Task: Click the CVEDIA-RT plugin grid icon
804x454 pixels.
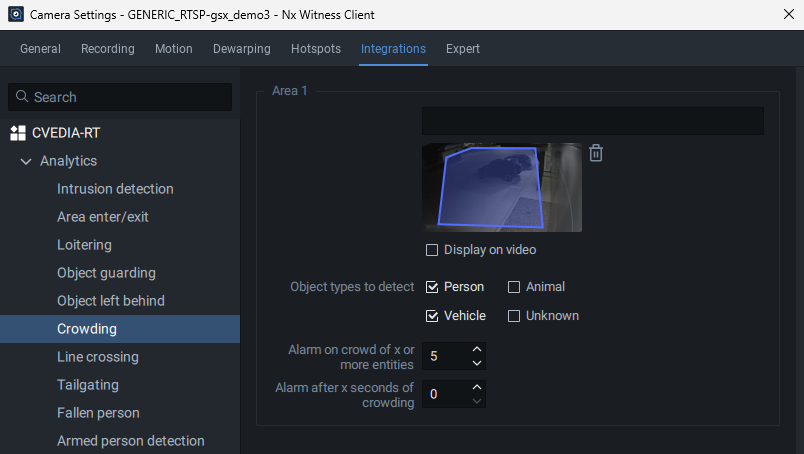Action: click(x=18, y=133)
